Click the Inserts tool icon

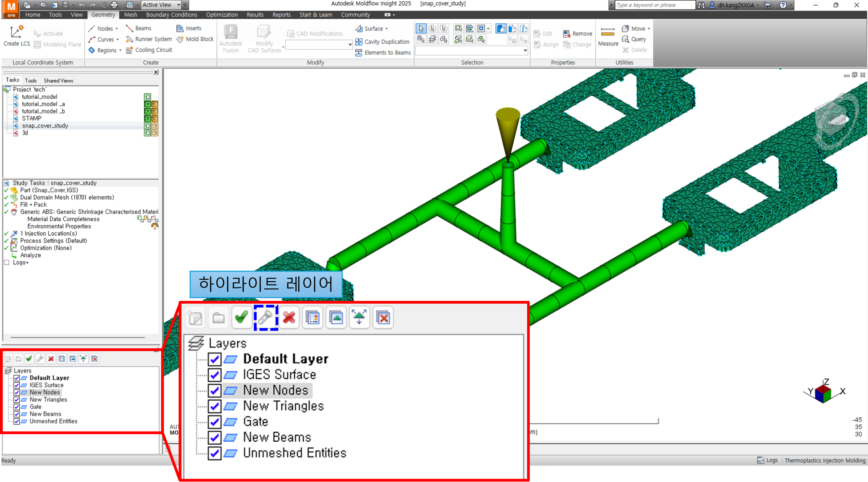click(180, 28)
